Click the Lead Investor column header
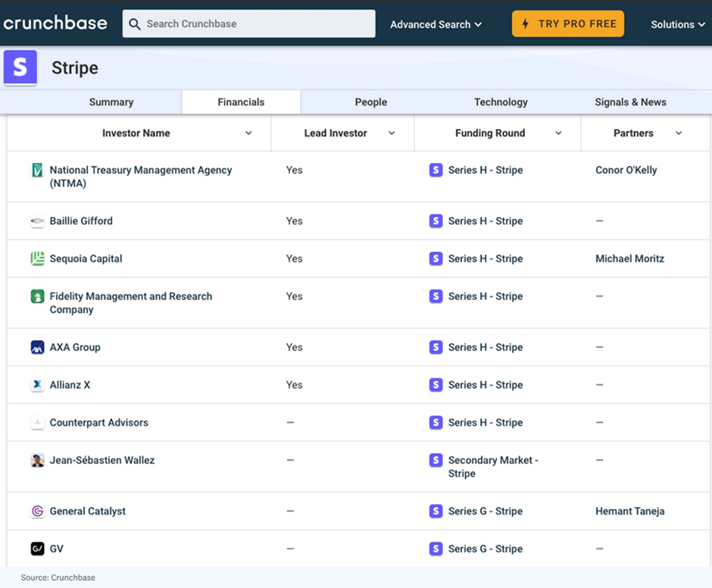712x588 pixels. click(336, 133)
